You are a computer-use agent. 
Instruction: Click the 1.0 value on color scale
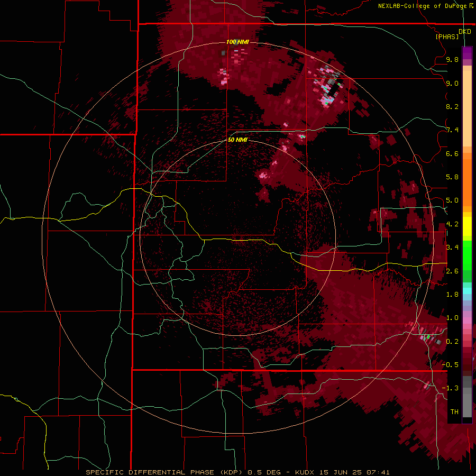click(452, 318)
